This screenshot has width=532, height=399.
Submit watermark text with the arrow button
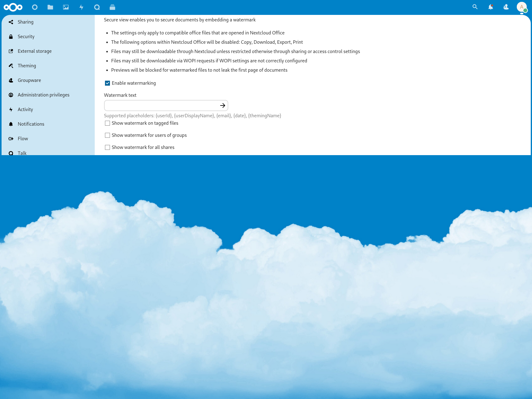click(x=222, y=105)
